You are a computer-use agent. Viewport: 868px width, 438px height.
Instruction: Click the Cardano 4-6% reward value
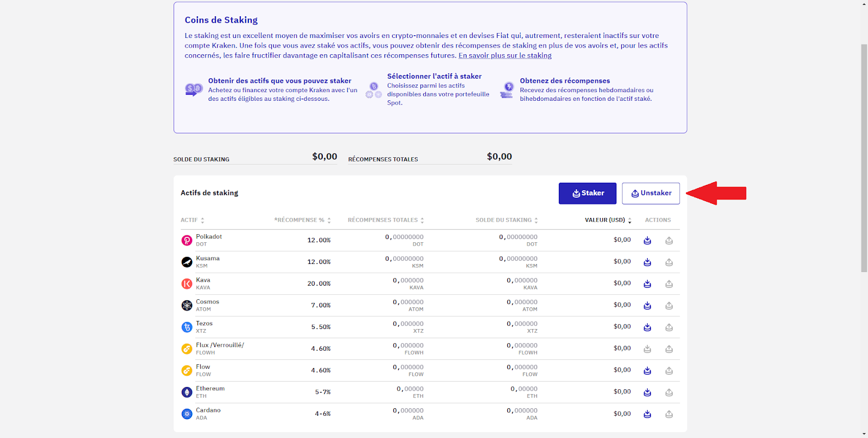(323, 414)
